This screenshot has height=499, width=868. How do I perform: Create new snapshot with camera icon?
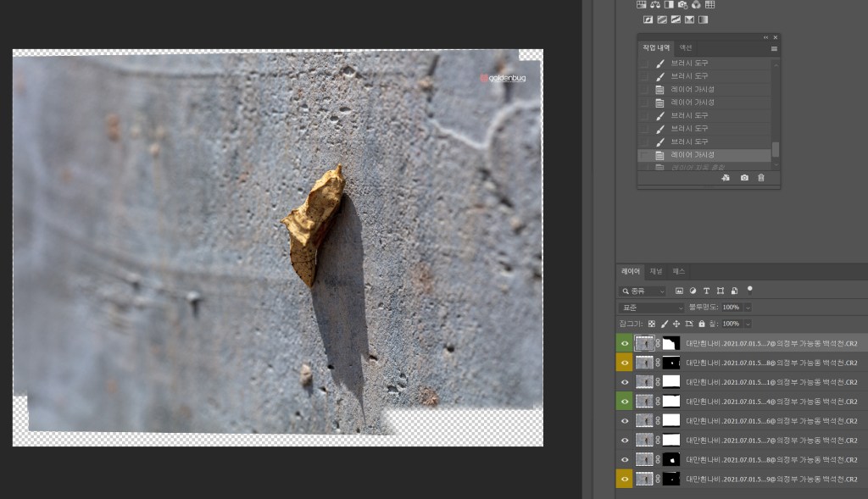(744, 178)
